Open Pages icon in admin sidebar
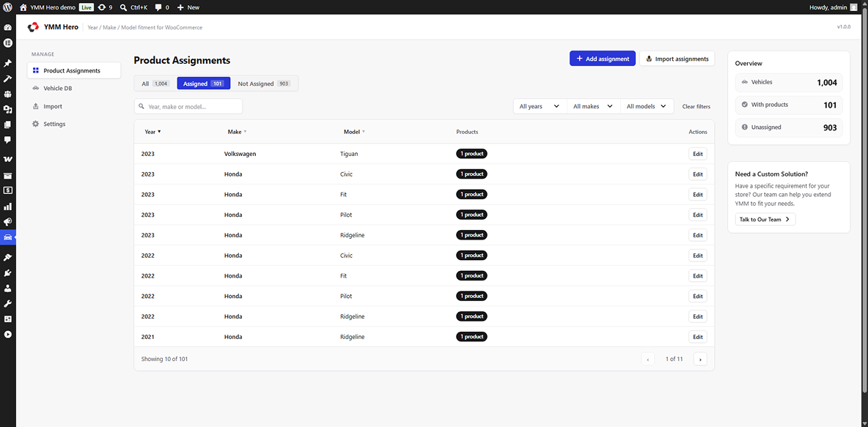The height and width of the screenshot is (427, 868). (x=8, y=125)
